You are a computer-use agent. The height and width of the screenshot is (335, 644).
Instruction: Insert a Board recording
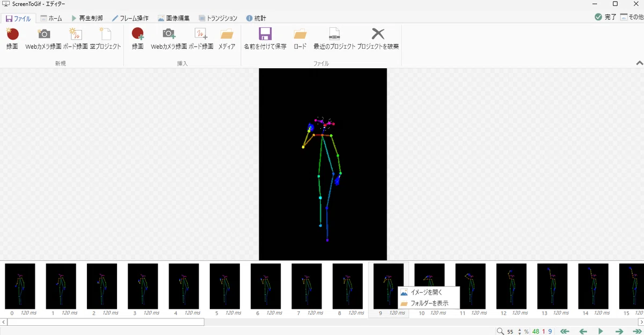(x=201, y=38)
